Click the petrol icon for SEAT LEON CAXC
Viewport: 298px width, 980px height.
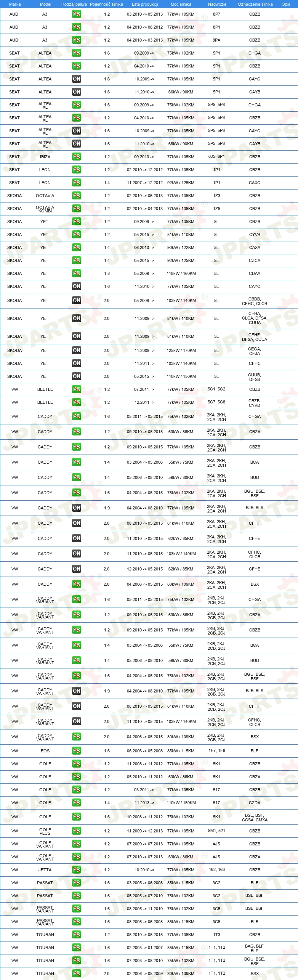click(77, 183)
